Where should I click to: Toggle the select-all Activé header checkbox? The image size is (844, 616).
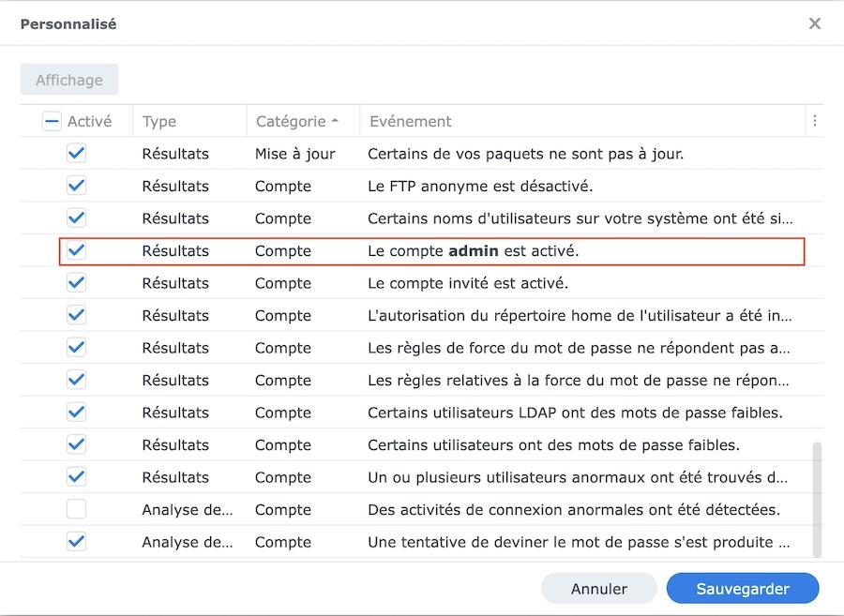pos(53,121)
